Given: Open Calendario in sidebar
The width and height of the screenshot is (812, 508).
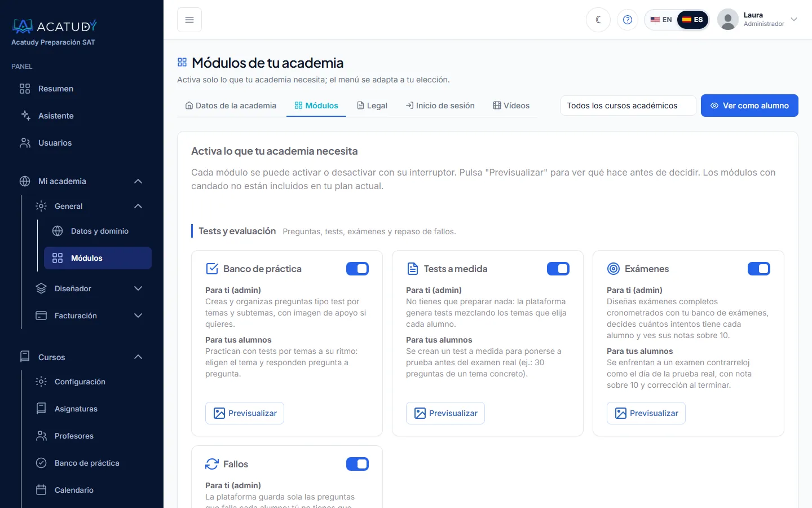Looking at the screenshot, I should tap(90, 490).
